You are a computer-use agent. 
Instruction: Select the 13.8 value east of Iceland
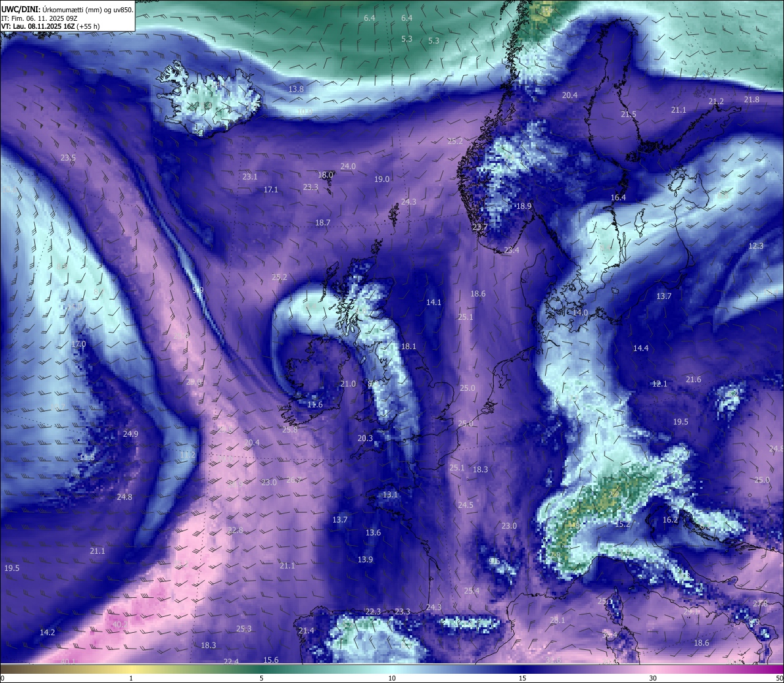point(296,89)
